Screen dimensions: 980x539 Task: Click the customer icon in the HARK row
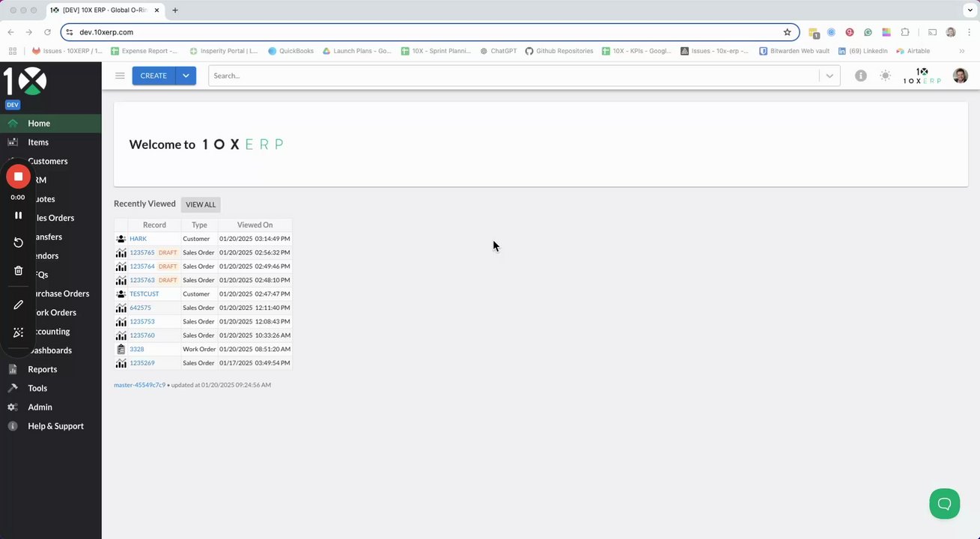coord(121,239)
